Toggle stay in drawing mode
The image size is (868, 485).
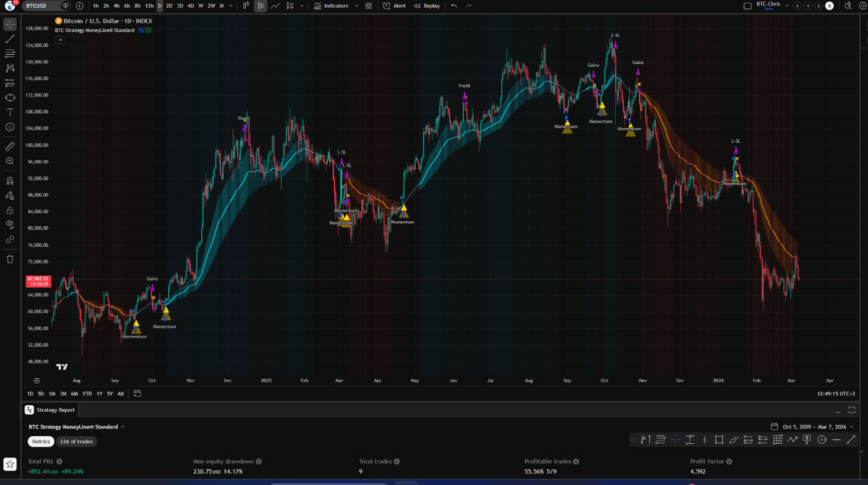(x=10, y=195)
